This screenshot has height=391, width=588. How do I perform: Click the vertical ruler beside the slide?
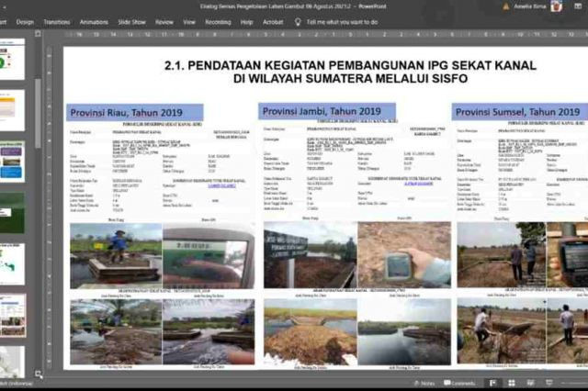[49, 206]
